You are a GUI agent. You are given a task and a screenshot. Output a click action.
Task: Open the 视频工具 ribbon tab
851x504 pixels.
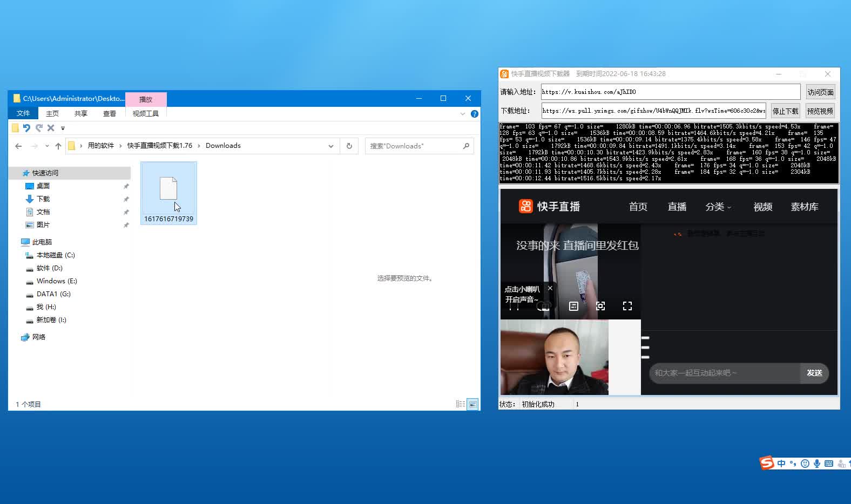pos(146,113)
